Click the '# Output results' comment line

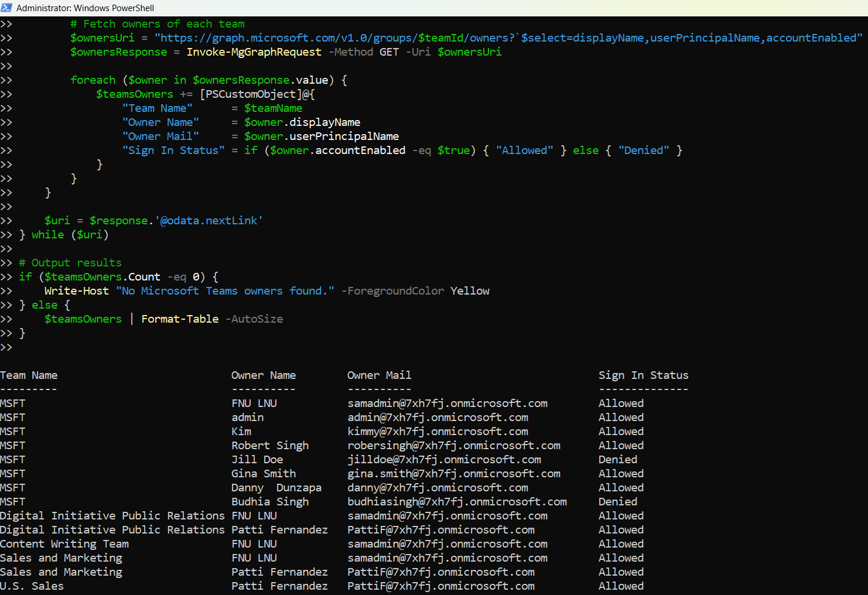70,263
